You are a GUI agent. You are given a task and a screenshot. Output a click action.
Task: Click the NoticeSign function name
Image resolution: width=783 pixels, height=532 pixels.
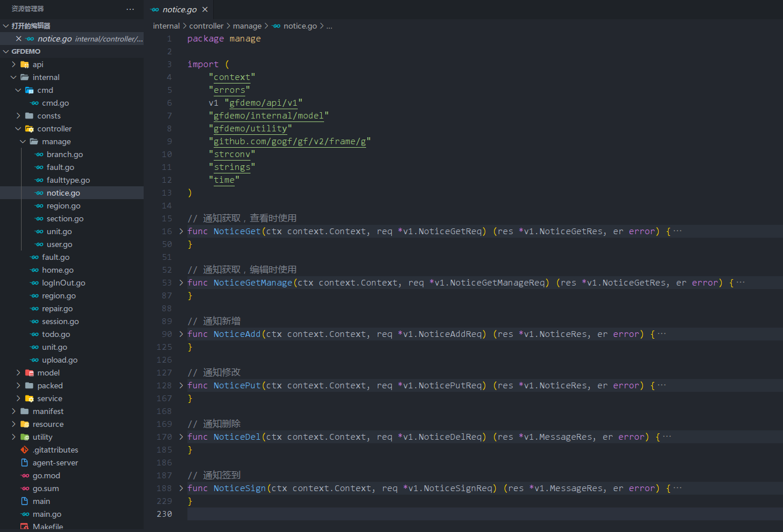click(239, 488)
